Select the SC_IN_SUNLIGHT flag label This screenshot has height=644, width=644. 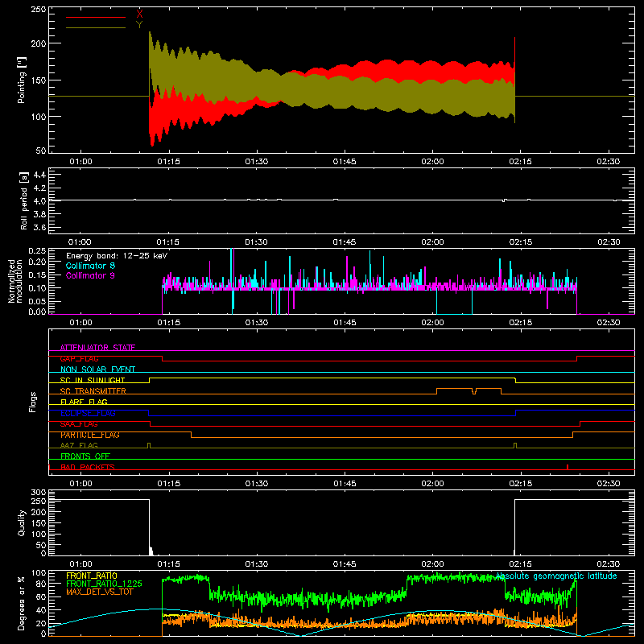pyautogui.click(x=93, y=380)
